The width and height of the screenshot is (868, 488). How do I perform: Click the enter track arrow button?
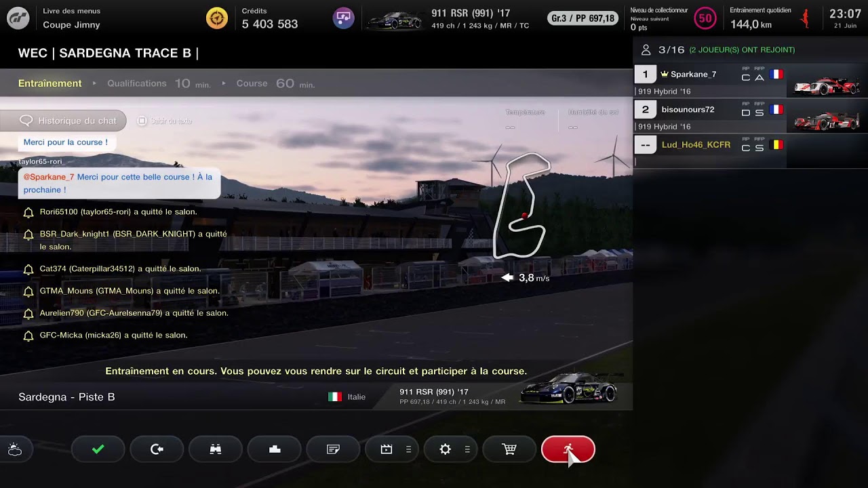157,449
